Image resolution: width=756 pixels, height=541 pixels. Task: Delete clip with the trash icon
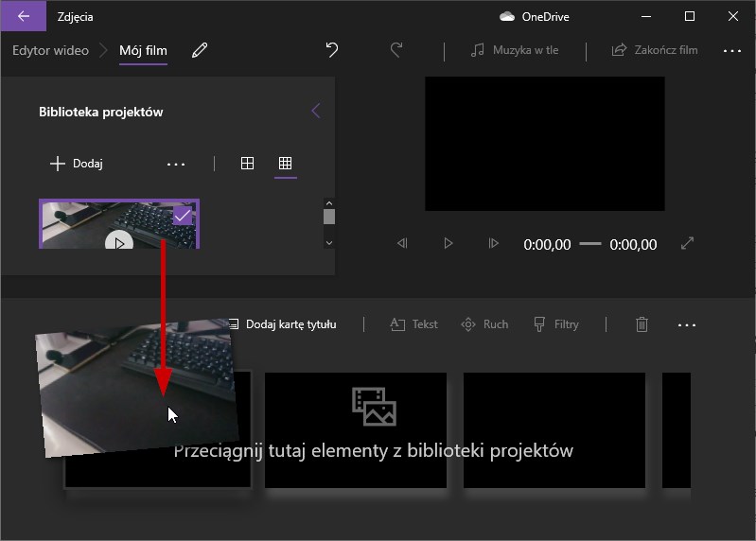(642, 324)
